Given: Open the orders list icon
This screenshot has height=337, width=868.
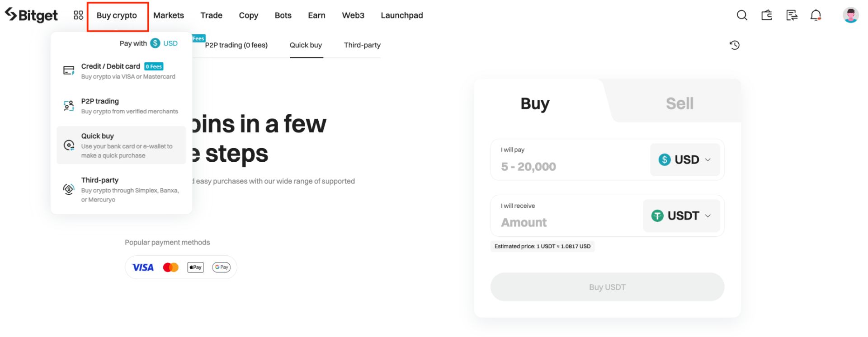Looking at the screenshot, I should click(792, 15).
